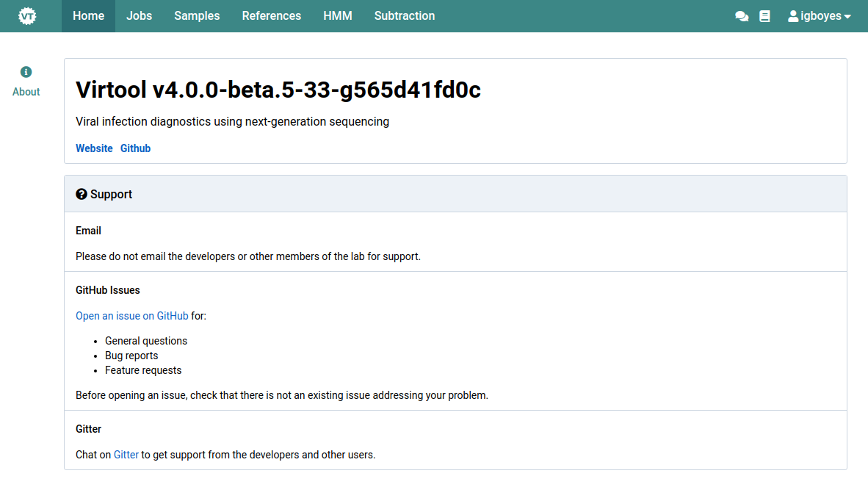Click the Website link
The image size is (868, 501).
pos(94,148)
